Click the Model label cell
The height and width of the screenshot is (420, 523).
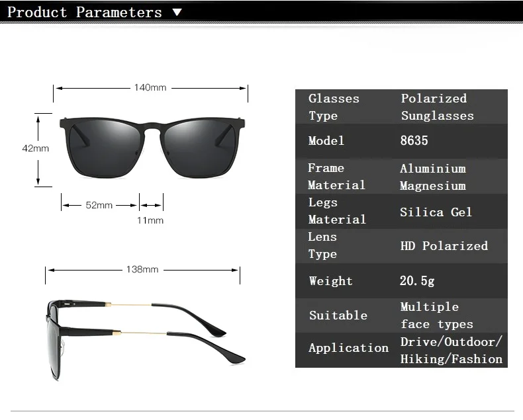[x=326, y=141]
